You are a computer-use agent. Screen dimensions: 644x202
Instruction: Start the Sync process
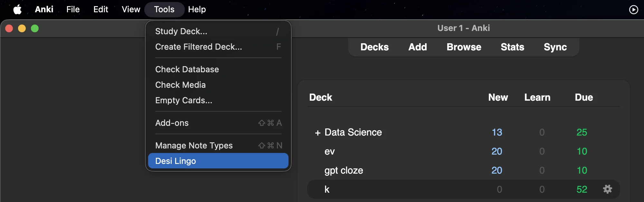[555, 47]
